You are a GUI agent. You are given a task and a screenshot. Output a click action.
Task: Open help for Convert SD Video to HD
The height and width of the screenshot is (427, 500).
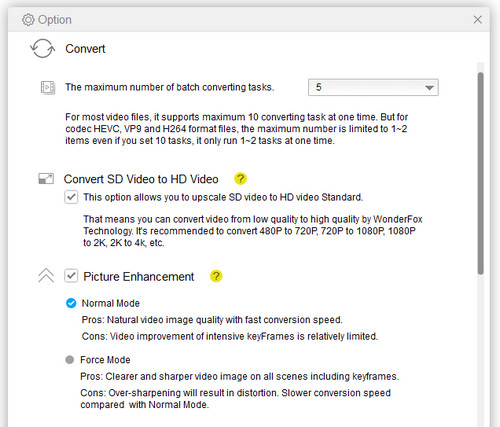(x=240, y=179)
